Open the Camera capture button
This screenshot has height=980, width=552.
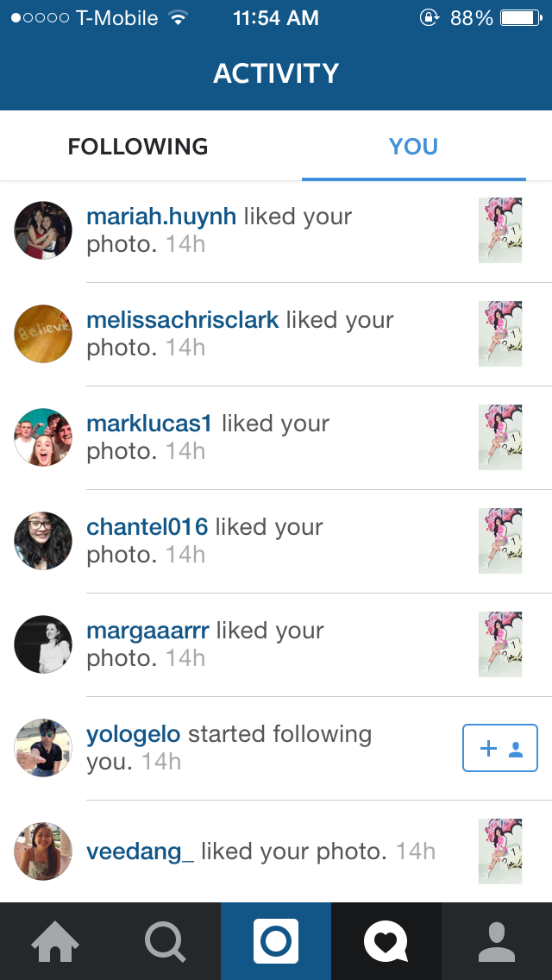[276, 941]
